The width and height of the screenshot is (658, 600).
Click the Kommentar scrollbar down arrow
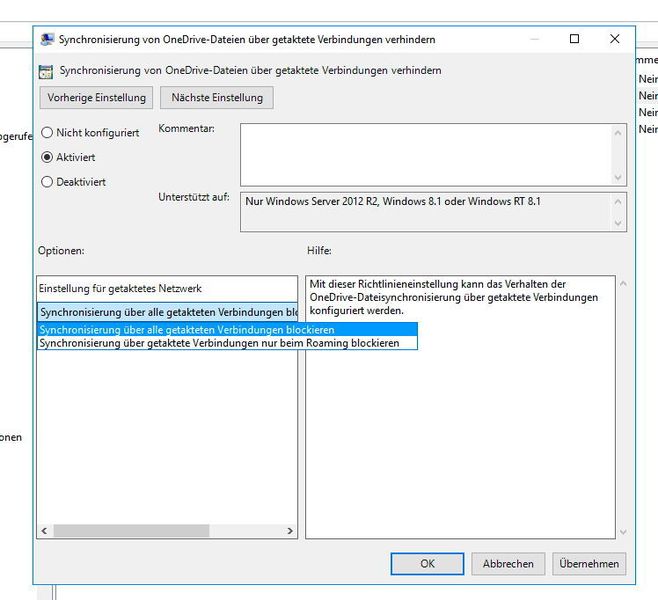coord(618,177)
